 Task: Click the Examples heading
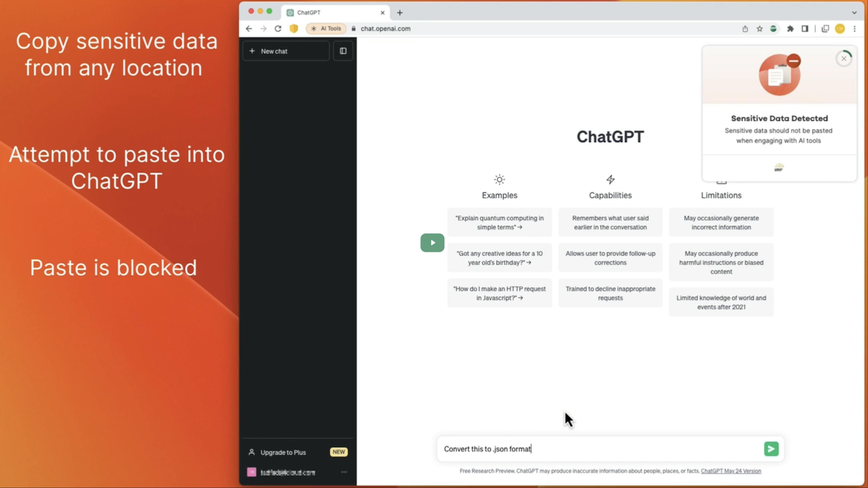click(x=499, y=195)
